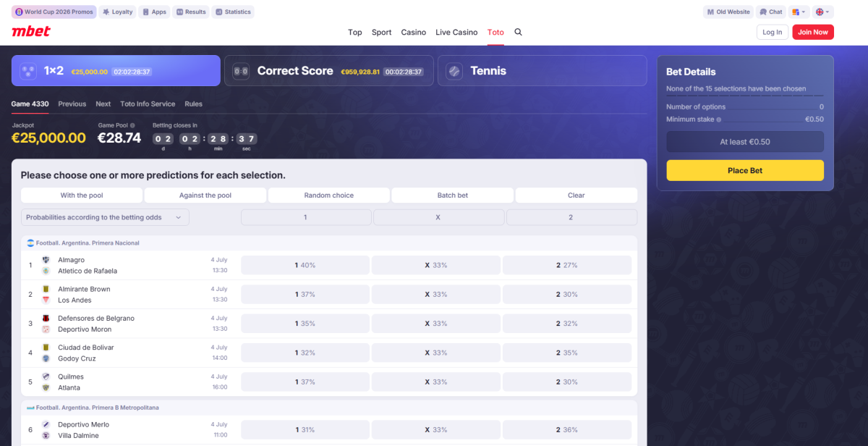This screenshot has width=868, height=446.
Task: Click the Atletico de Rafaela crest
Action: pos(46,271)
